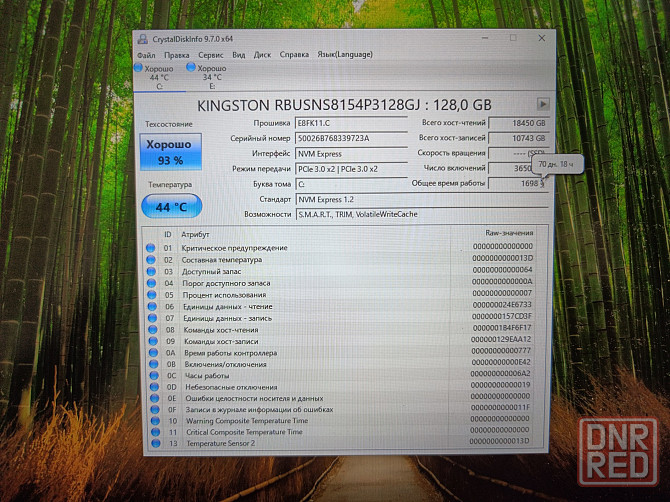670x502 pixels.
Task: Click the next disk arrow button
Action: click(x=543, y=104)
